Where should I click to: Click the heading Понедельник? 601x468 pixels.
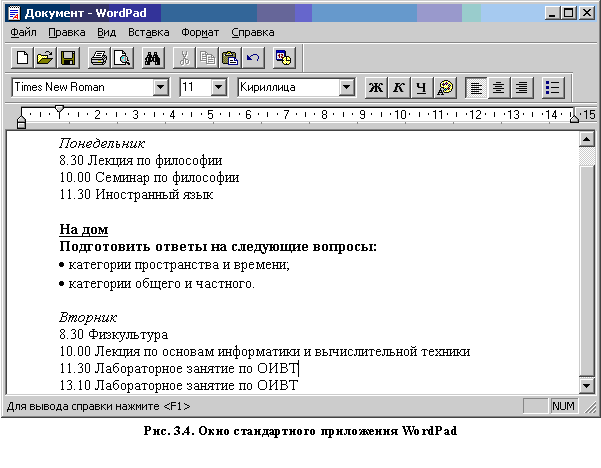coord(102,144)
